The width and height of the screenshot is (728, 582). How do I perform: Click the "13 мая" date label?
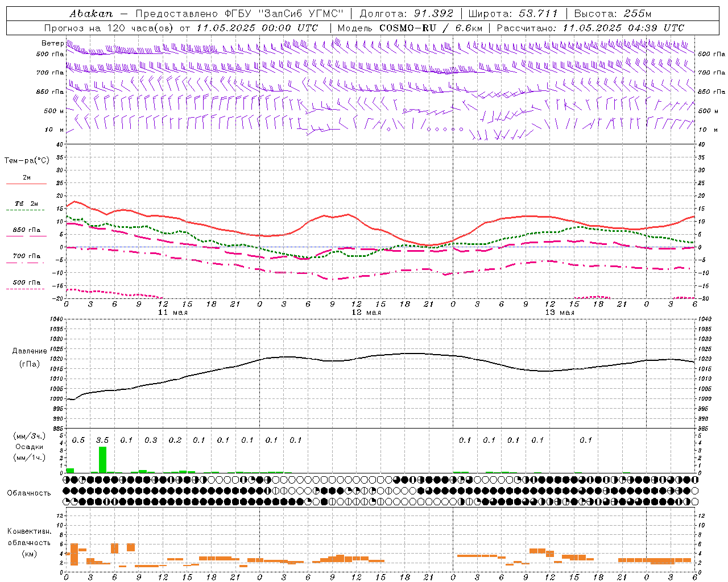click(x=560, y=313)
